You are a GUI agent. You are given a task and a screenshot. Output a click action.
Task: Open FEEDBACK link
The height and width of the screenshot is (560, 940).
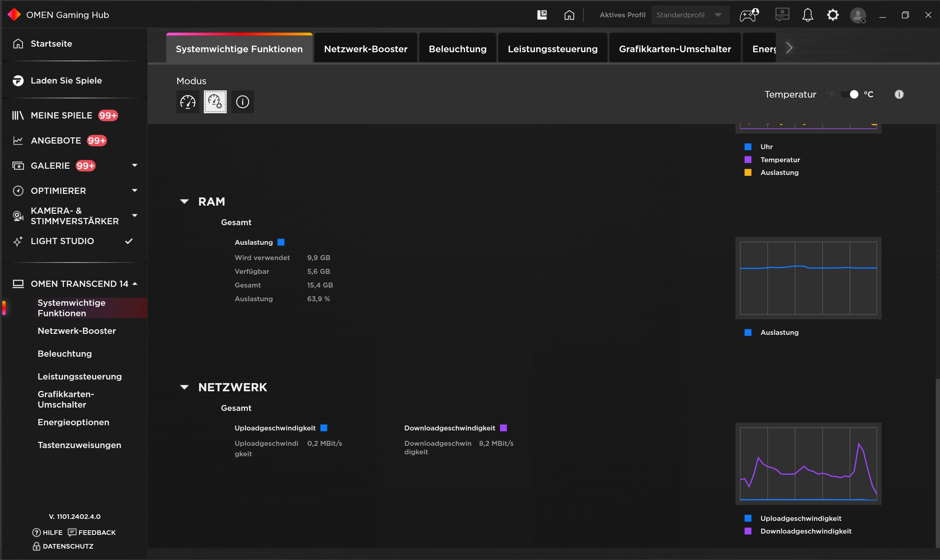[92, 533]
